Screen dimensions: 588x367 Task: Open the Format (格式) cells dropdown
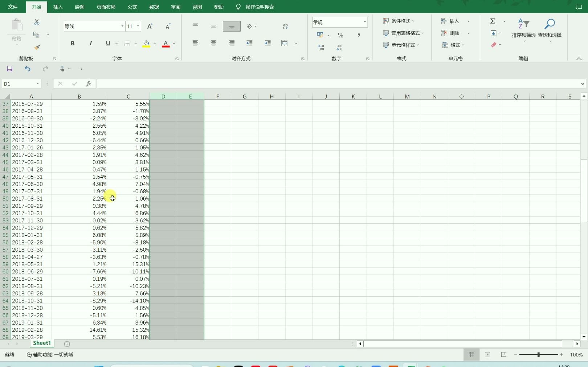point(453,45)
